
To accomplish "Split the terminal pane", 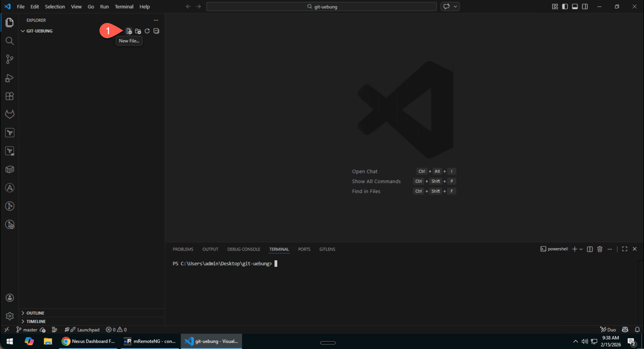I will tap(590, 249).
